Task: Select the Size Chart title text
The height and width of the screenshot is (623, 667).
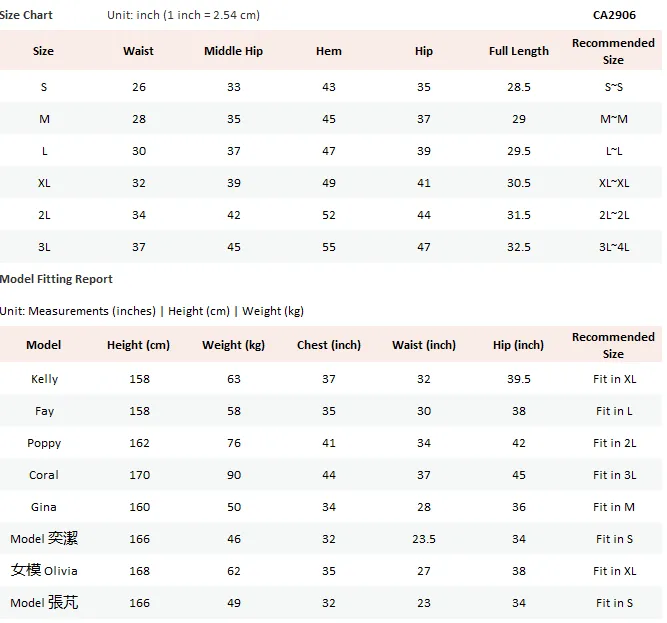Action: 26,15
